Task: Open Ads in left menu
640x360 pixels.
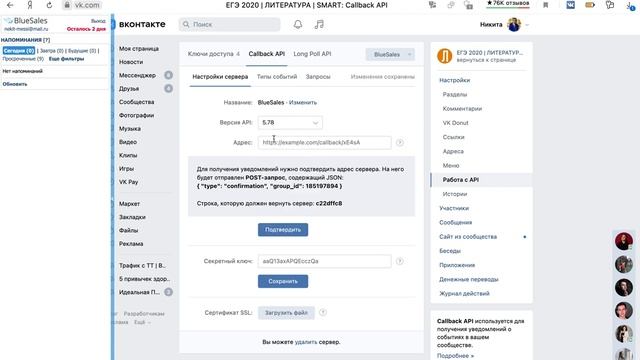Action: (x=131, y=244)
